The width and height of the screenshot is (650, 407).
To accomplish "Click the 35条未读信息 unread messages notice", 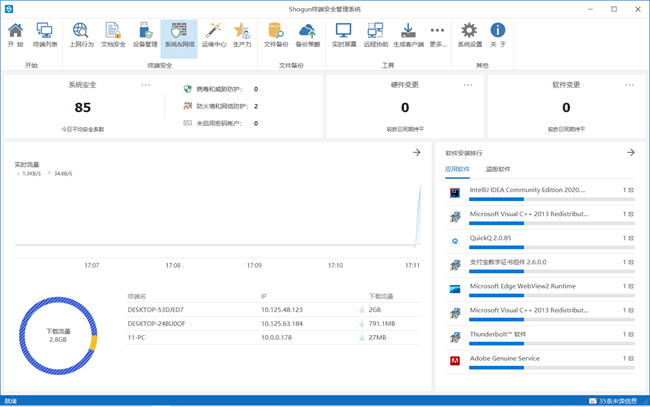I will click(x=613, y=401).
